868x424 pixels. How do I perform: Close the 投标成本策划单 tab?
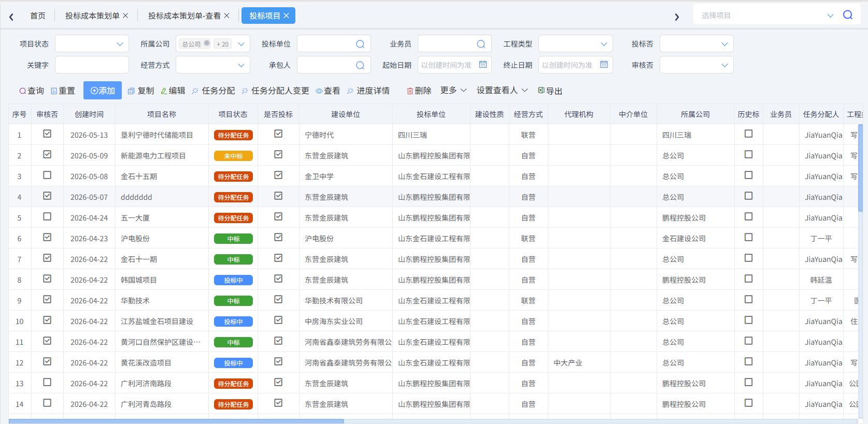125,16
